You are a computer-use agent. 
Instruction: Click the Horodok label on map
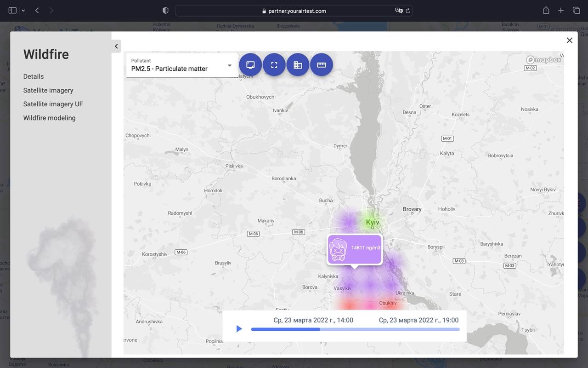(x=213, y=190)
